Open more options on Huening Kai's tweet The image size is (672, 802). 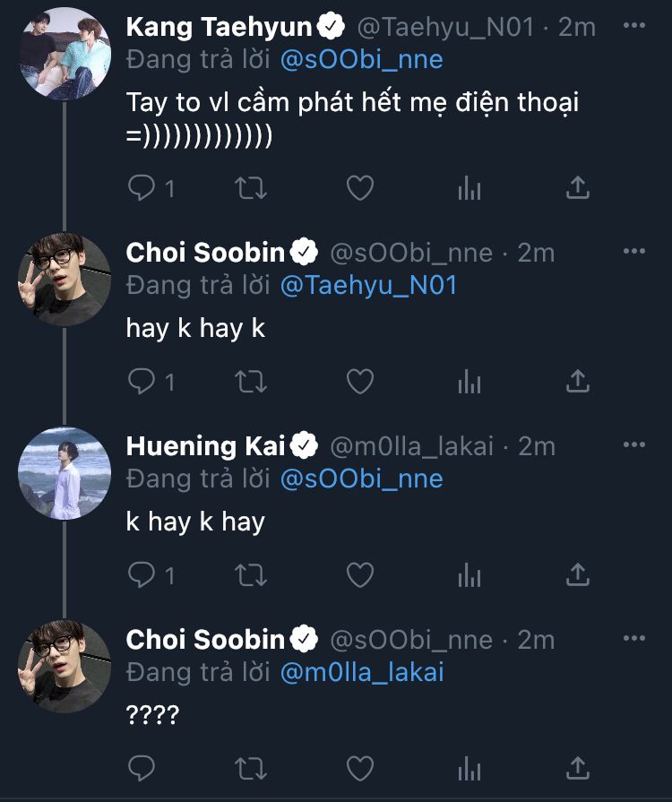(633, 445)
